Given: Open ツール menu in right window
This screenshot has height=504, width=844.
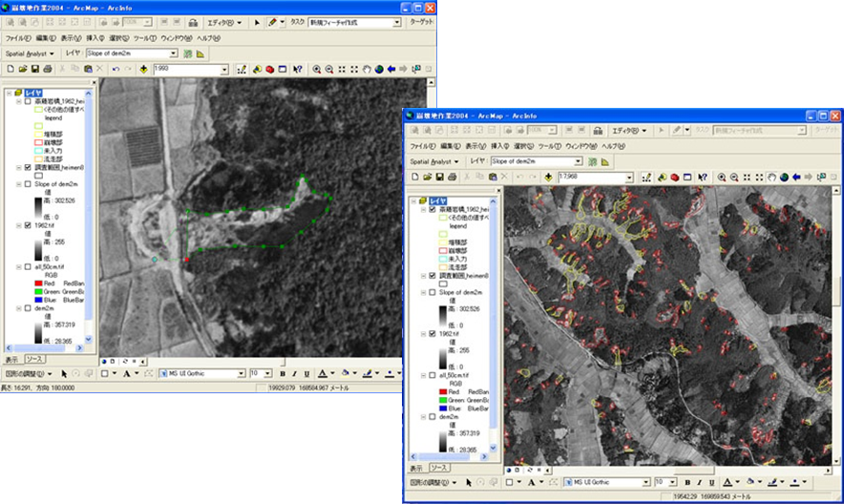Looking at the screenshot, I should coord(550,146).
